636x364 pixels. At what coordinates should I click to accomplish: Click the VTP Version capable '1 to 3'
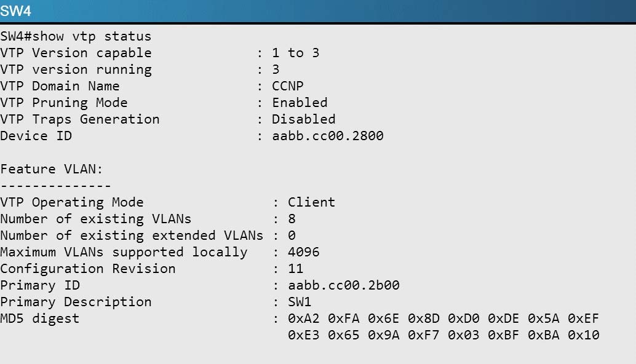(x=296, y=53)
